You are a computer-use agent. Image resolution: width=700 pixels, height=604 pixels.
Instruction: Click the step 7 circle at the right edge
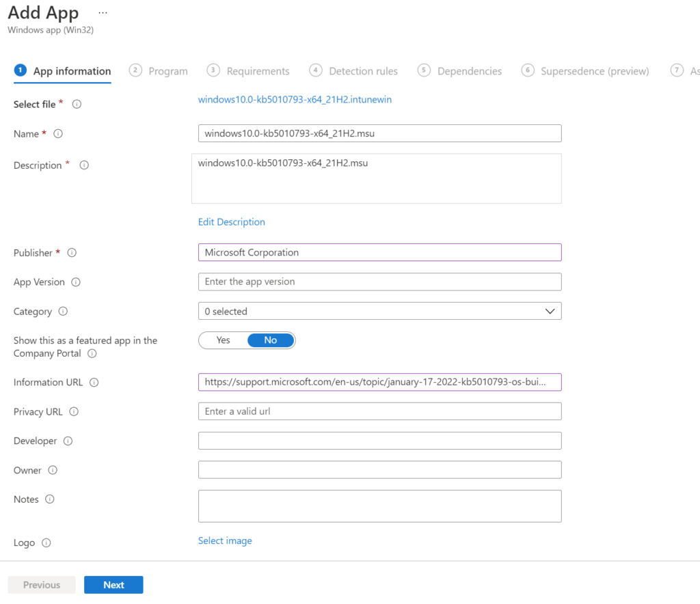pyautogui.click(x=677, y=70)
